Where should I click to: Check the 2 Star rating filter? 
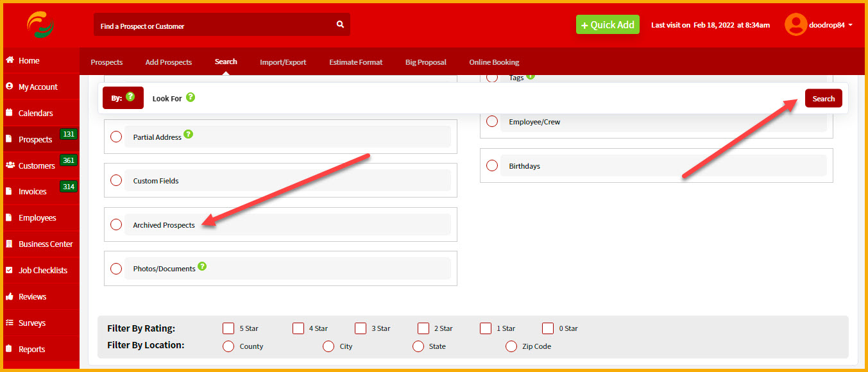423,328
